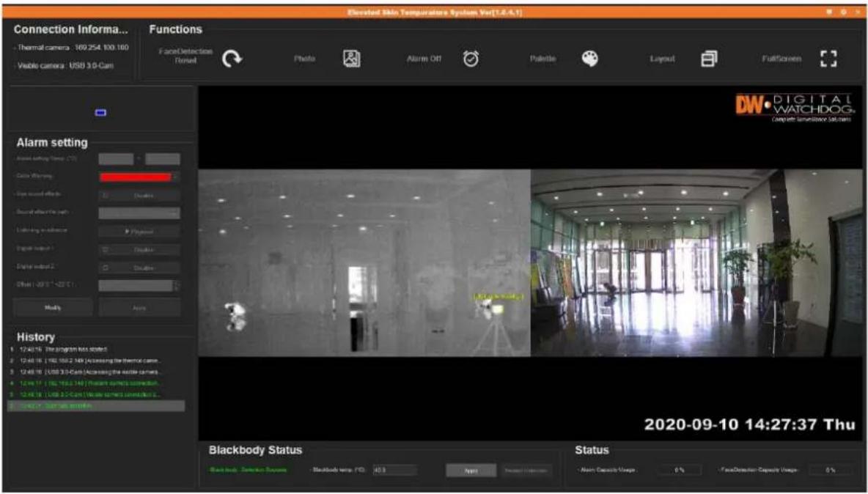Toggle the Use sound effects checkbox

tap(106, 195)
